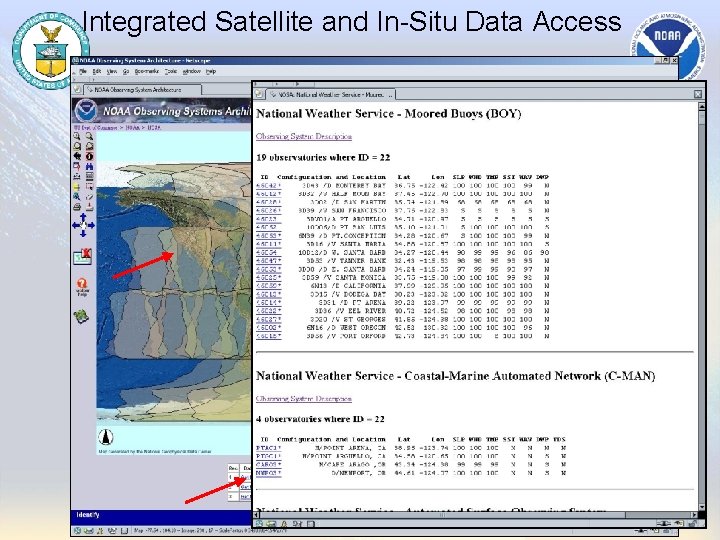Click the Print map printer icon

click(x=77, y=207)
